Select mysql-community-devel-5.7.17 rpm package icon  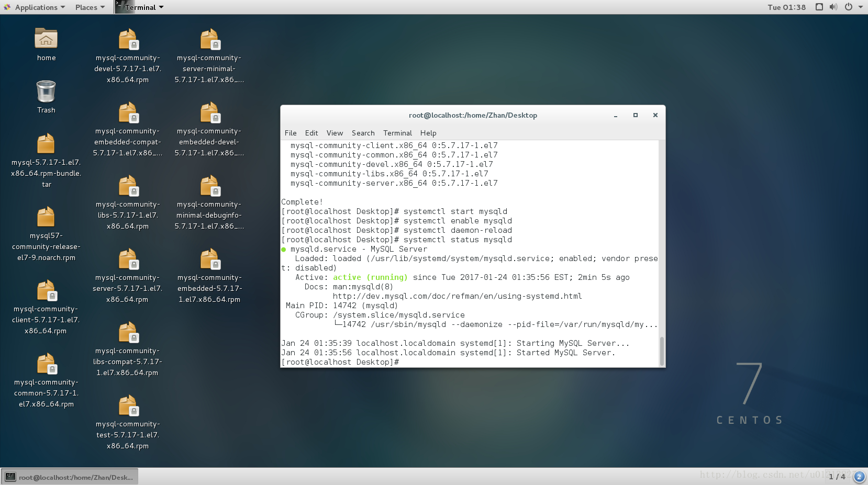128,39
